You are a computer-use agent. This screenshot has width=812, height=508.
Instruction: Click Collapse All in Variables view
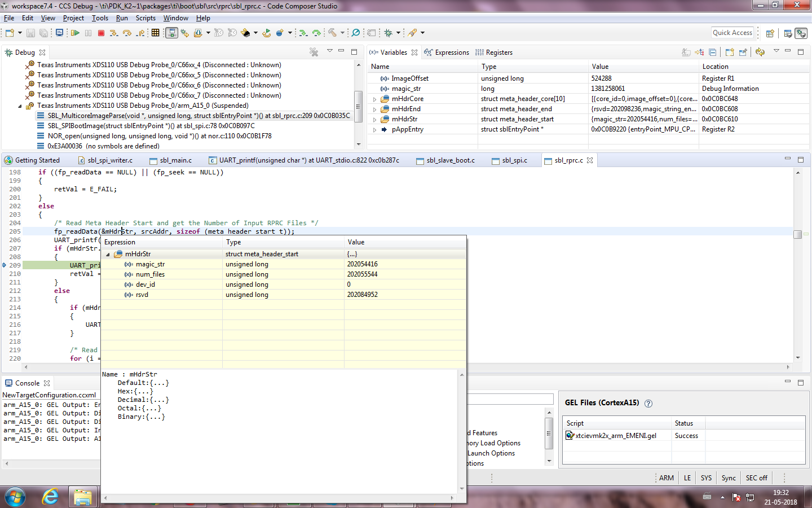point(713,52)
